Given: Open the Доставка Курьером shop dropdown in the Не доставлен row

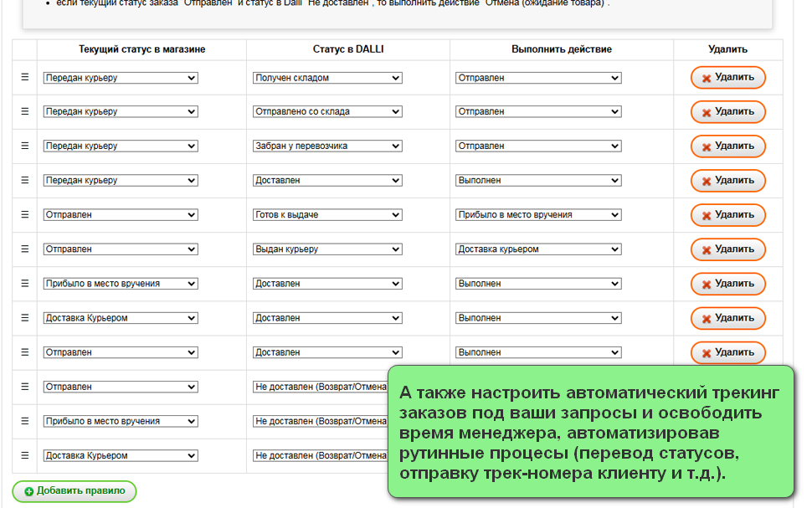Looking at the screenshot, I should (121, 455).
